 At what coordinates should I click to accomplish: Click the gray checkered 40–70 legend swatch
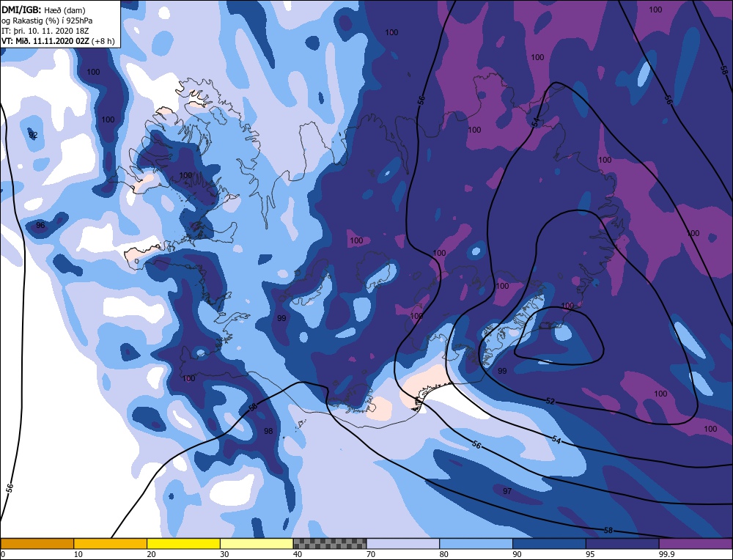tap(330, 543)
